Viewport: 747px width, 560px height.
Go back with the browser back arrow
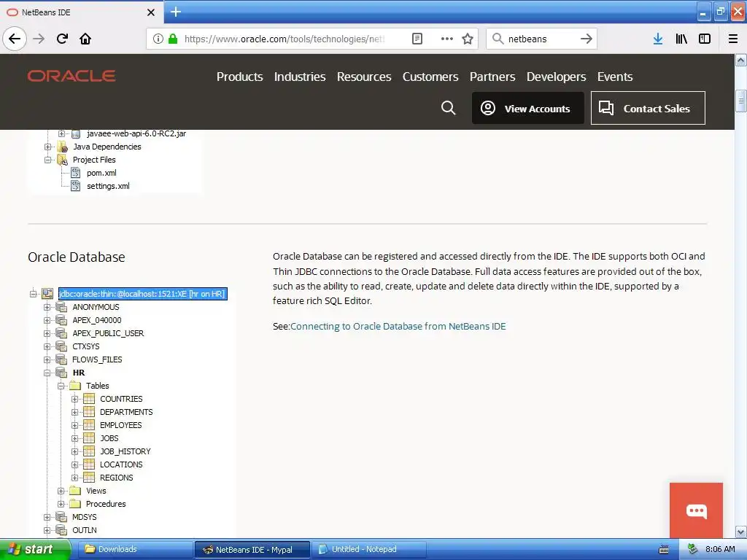[15, 39]
